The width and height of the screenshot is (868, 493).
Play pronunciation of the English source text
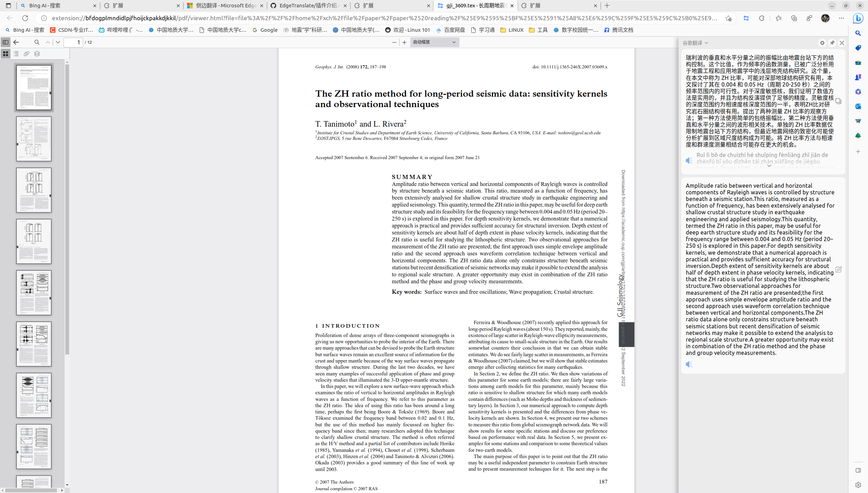(x=689, y=364)
